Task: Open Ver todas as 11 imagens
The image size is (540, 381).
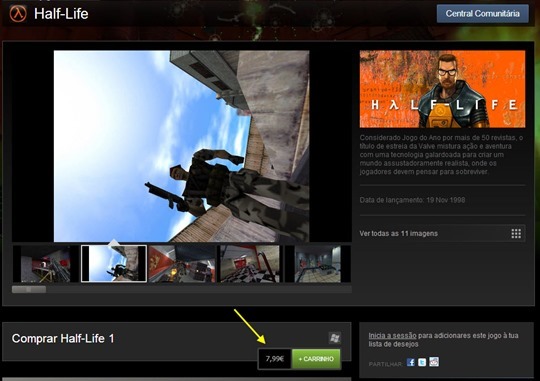Action: 442,234
